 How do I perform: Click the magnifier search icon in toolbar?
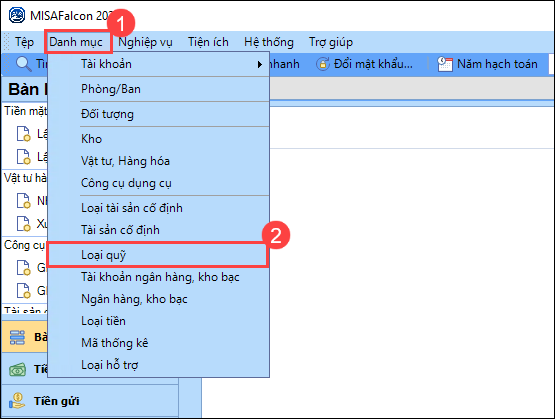(x=24, y=64)
